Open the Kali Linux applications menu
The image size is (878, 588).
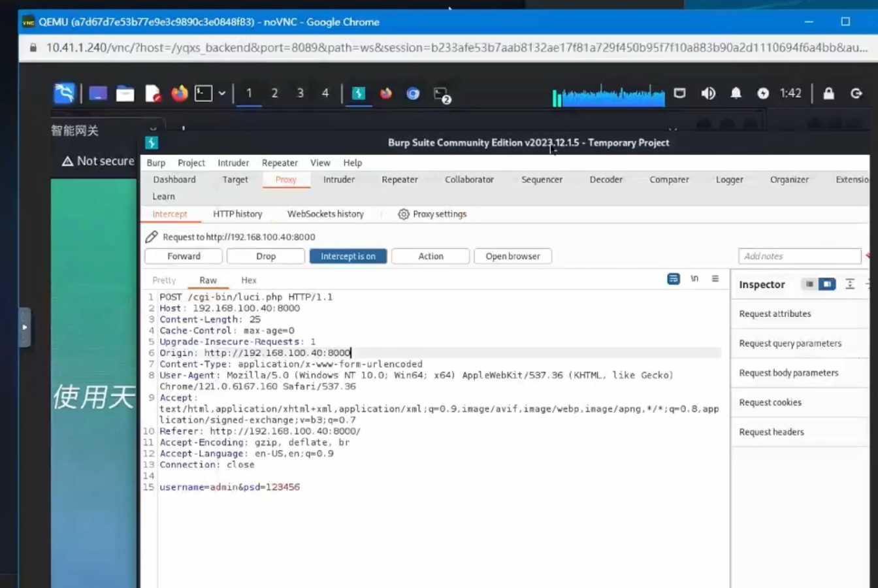coord(64,93)
